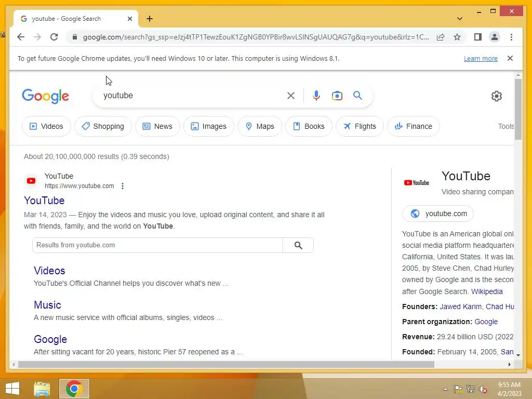This screenshot has width=532, height=399.
Task: Open the Google parent organization link
Action: 486,322
